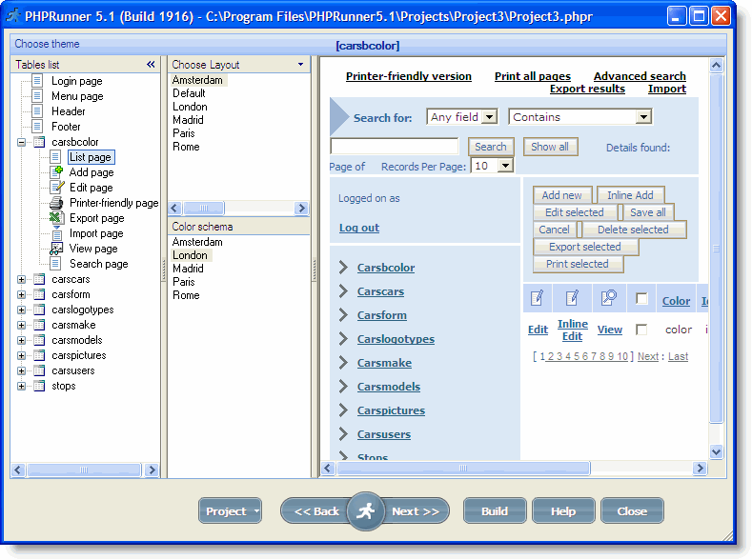Select the Amsterdam color schema
Viewport: 752px width, 560px height.
pos(197,242)
